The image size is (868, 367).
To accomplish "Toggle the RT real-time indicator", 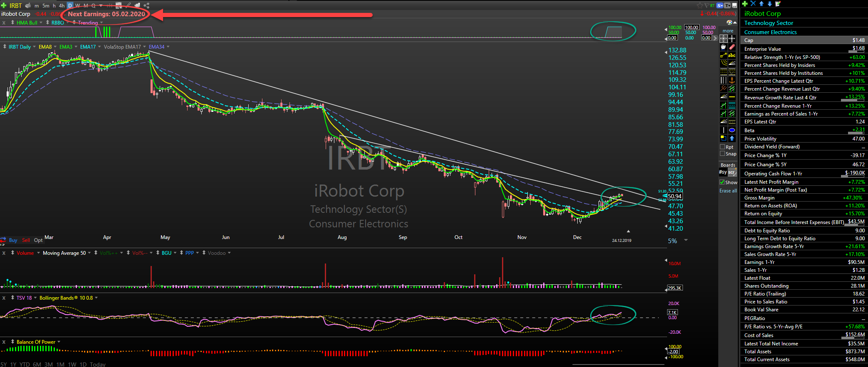I will (x=712, y=5).
